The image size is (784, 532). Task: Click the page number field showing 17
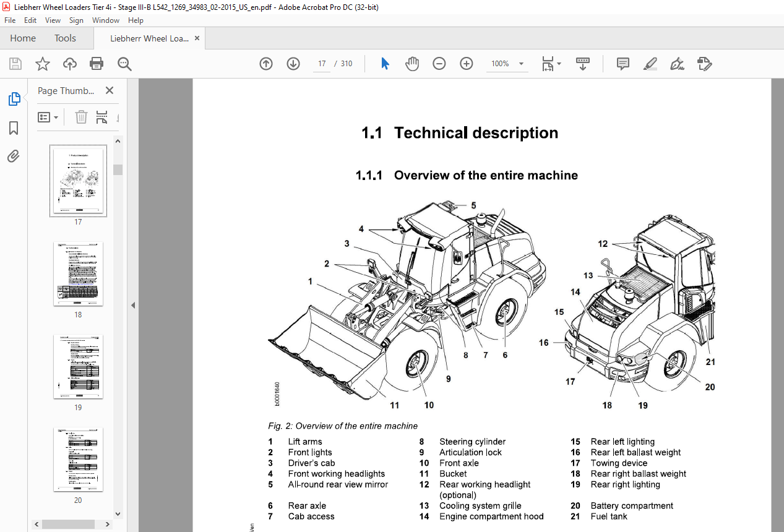[x=322, y=64]
